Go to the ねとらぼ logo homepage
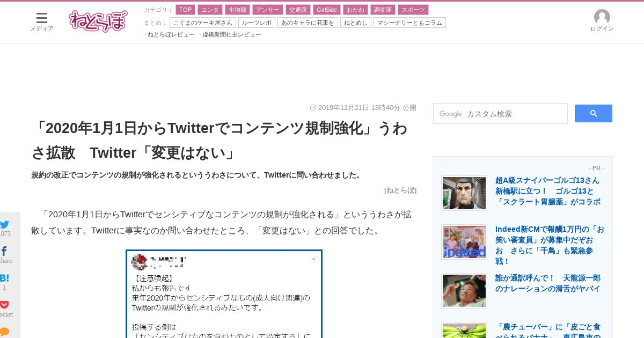 coord(98,21)
